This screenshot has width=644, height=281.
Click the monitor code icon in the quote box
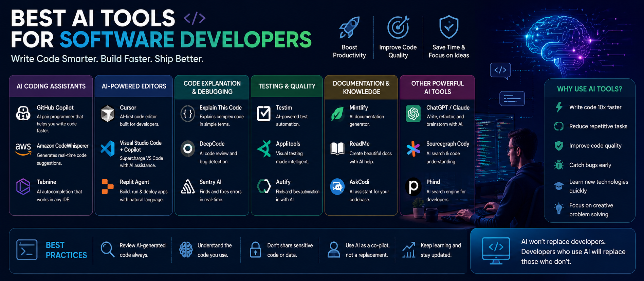tap(496, 251)
